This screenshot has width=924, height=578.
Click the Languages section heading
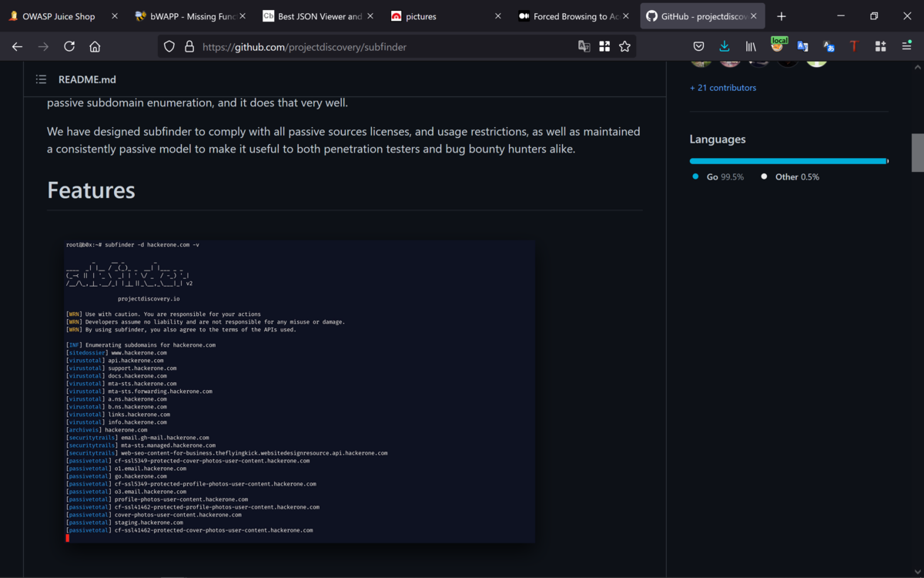pos(718,139)
